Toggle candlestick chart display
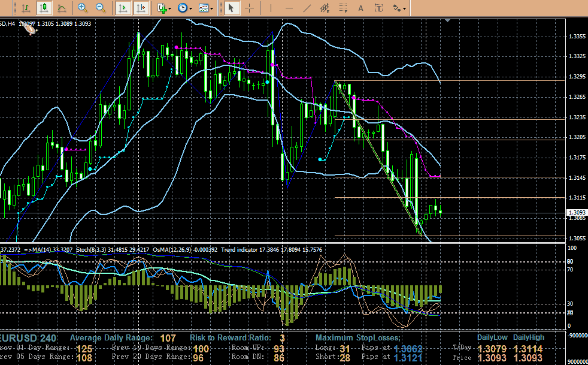The height and width of the screenshot is (365, 588). (43, 8)
